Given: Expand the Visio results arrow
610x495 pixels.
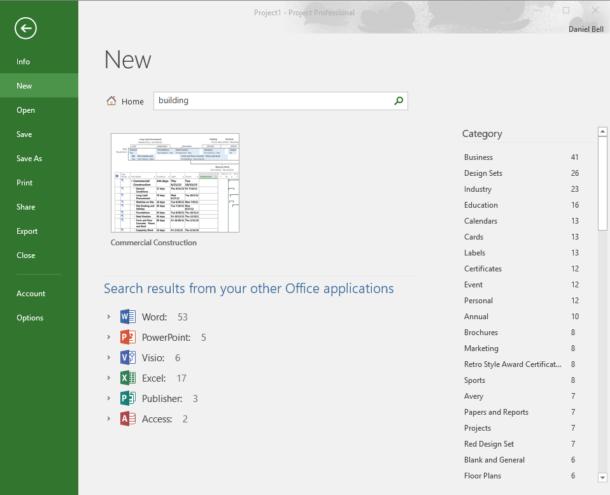Looking at the screenshot, I should (109, 357).
